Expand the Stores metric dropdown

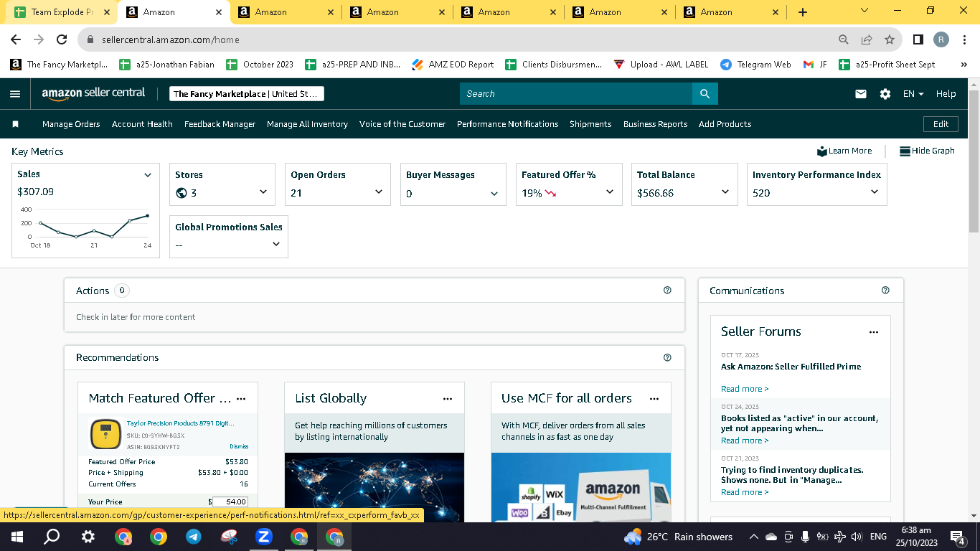coord(263,192)
